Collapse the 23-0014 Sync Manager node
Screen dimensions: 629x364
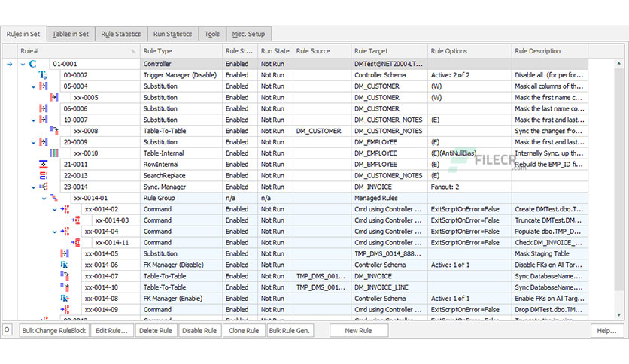(x=33, y=187)
